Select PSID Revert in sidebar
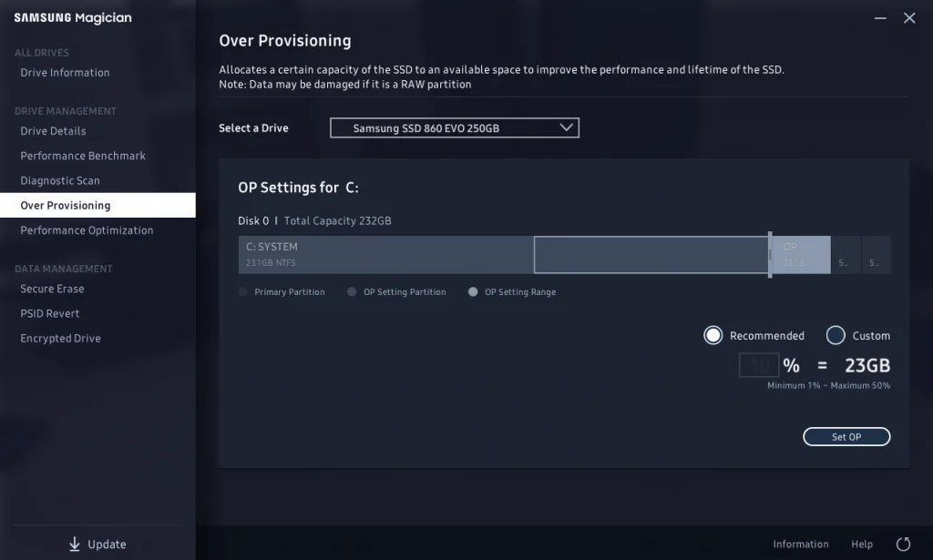This screenshot has width=933, height=560. (x=50, y=313)
